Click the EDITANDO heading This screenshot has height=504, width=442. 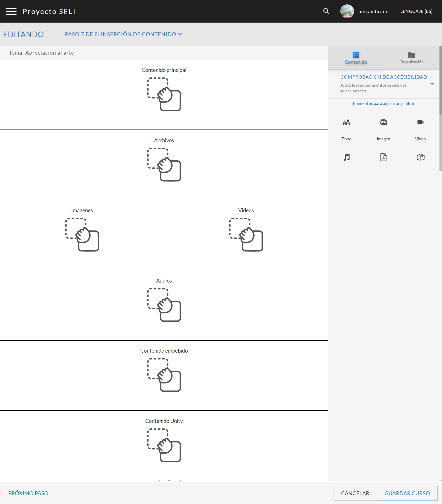[x=24, y=34]
